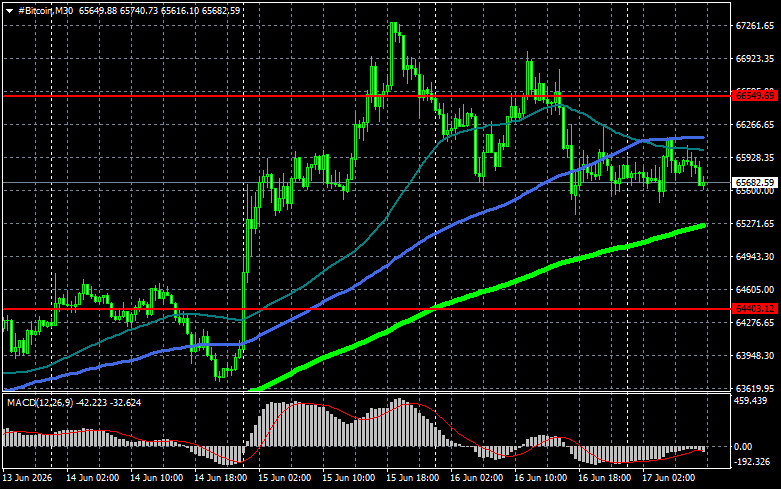The image size is (781, 489).
Task: Click the 64276.65 price axis label
Action: [x=755, y=323]
